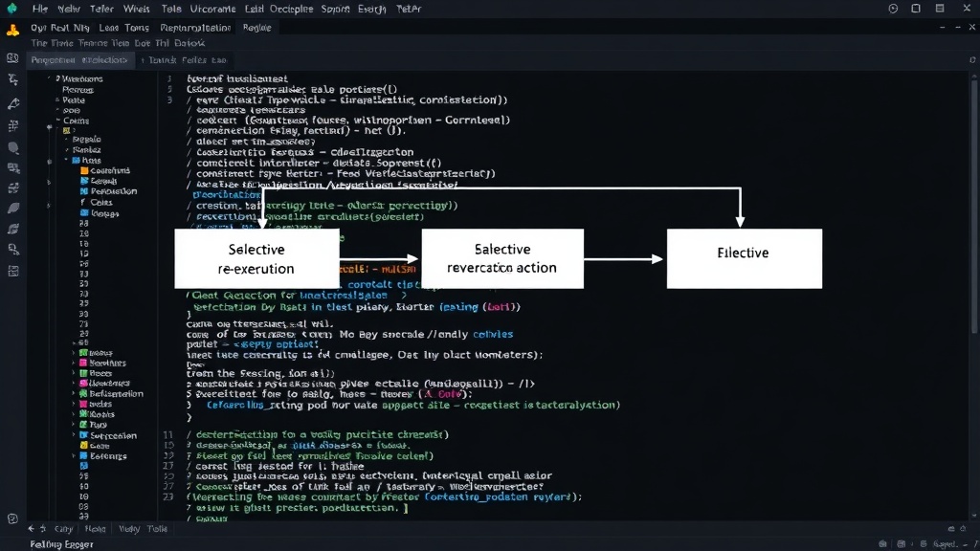Screen dimensions: 980x551
Task: Collapse the Pitns folder in the tree
Action: [x=66, y=160]
